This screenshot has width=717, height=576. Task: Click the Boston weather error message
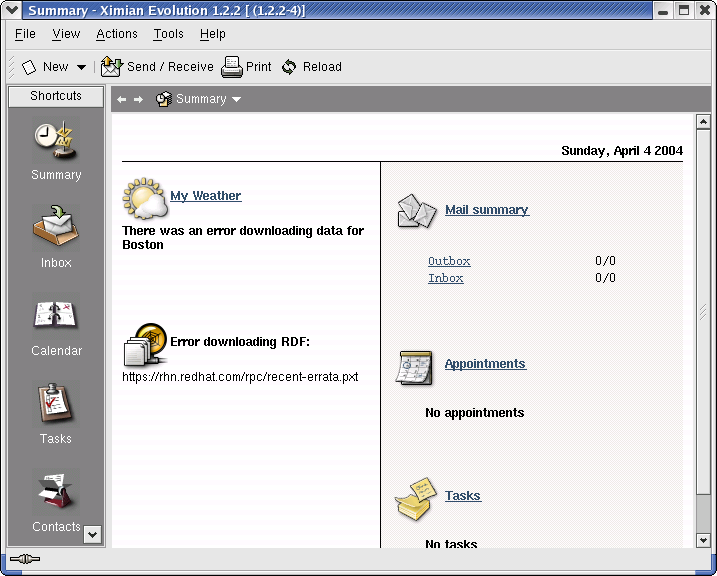243,238
